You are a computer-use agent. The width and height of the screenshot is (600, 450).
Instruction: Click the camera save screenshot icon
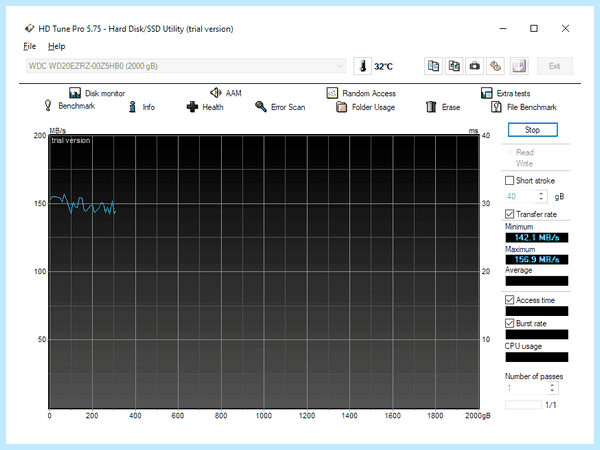click(474, 66)
